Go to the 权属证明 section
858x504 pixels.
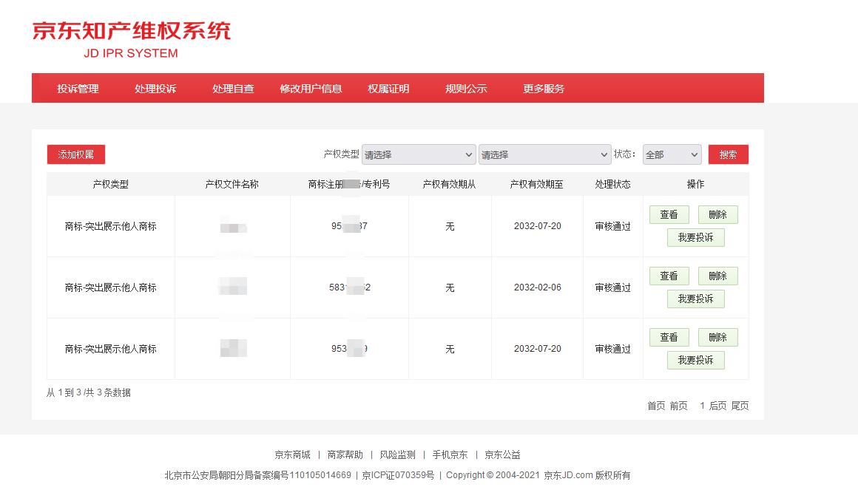390,87
